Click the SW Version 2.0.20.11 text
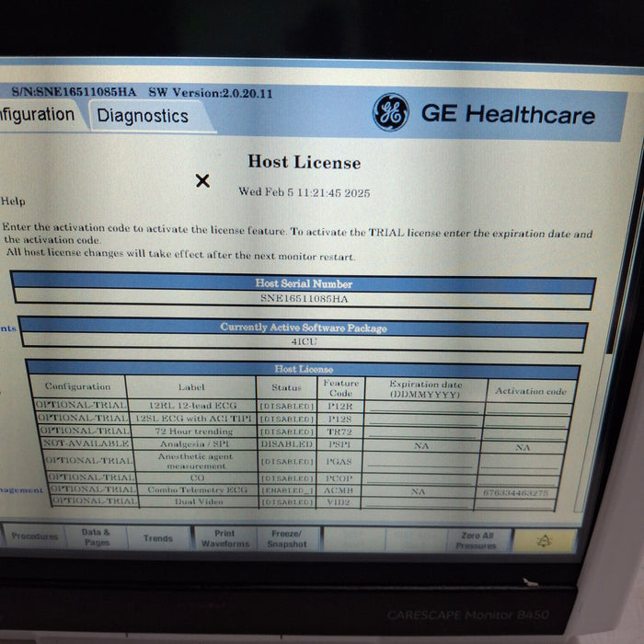 pos(211,93)
